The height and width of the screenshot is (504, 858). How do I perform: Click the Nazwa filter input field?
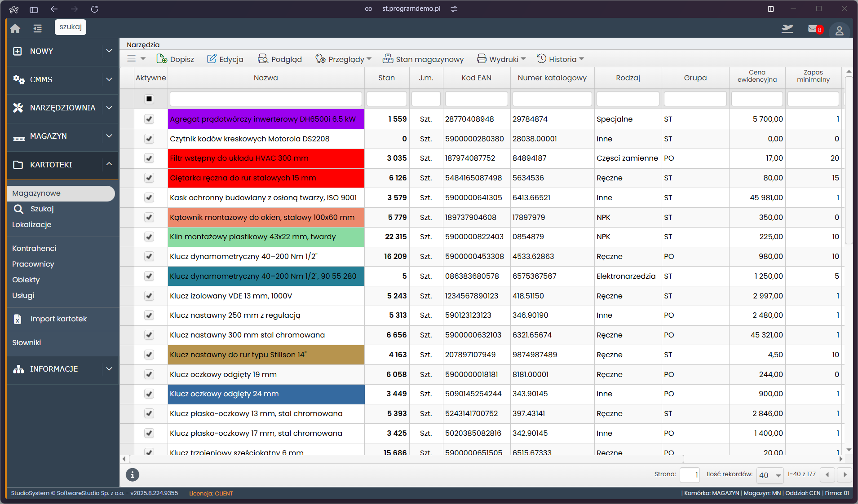[265, 99]
